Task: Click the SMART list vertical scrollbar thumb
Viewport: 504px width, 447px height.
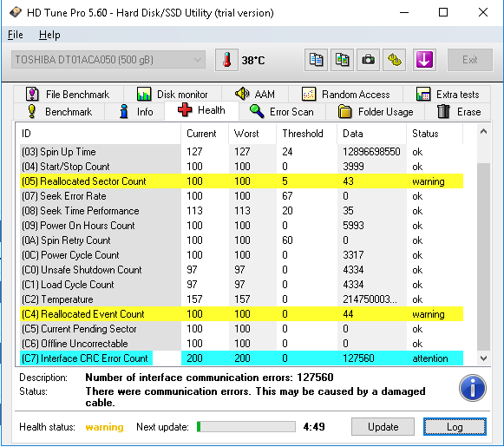Action: coord(483,257)
